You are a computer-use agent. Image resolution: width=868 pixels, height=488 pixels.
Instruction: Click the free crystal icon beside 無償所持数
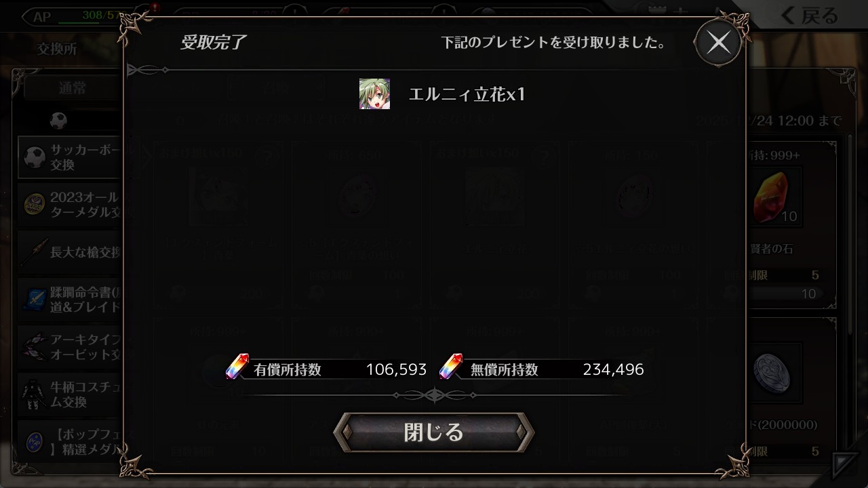tap(451, 367)
